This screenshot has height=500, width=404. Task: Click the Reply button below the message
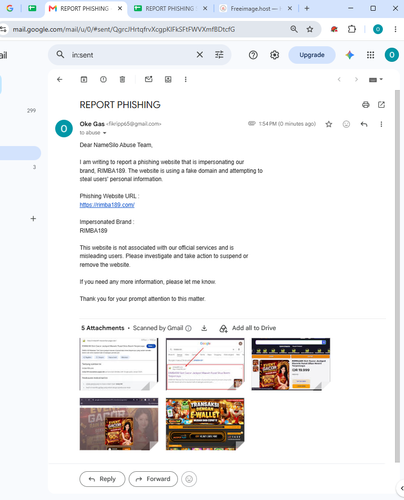(102, 479)
